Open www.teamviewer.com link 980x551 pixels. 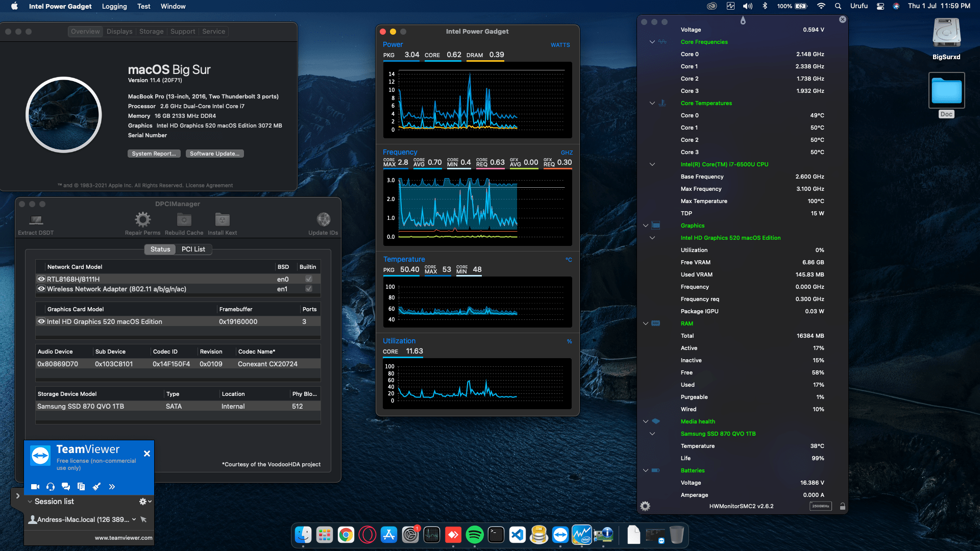124,538
